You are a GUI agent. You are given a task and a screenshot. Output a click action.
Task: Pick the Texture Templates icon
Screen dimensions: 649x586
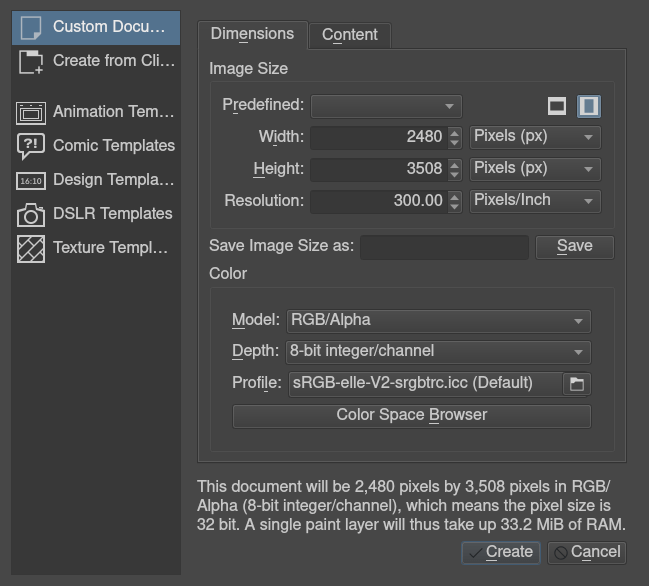[31, 248]
